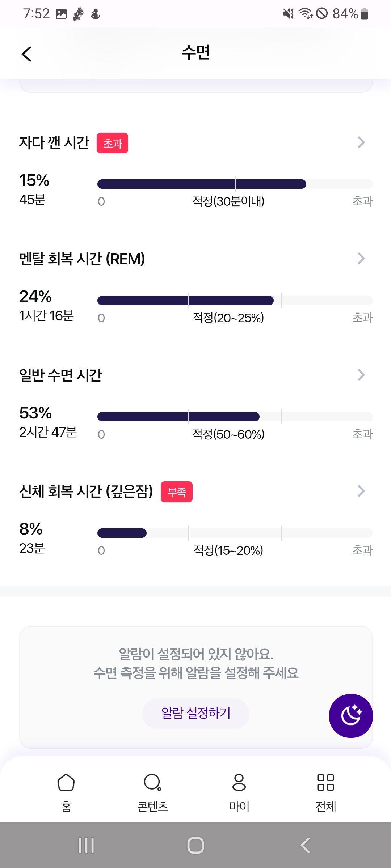Open floating moon sleep button
391x868 pixels.
point(350,716)
